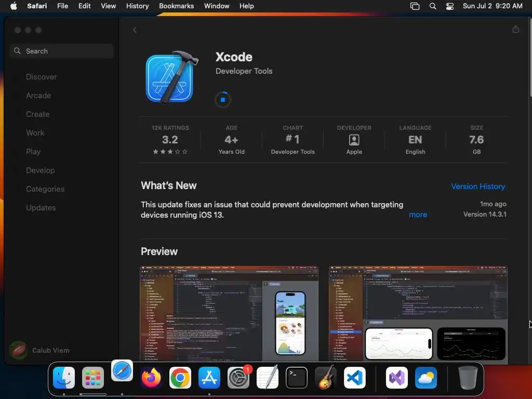This screenshot has height=399, width=532.
Task: Click the 7.6 GB size info
Action: click(476, 140)
